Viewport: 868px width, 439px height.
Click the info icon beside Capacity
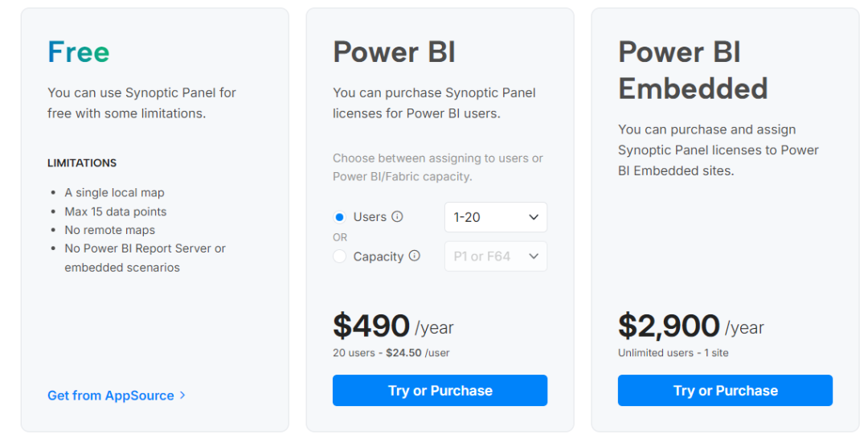[x=415, y=256]
